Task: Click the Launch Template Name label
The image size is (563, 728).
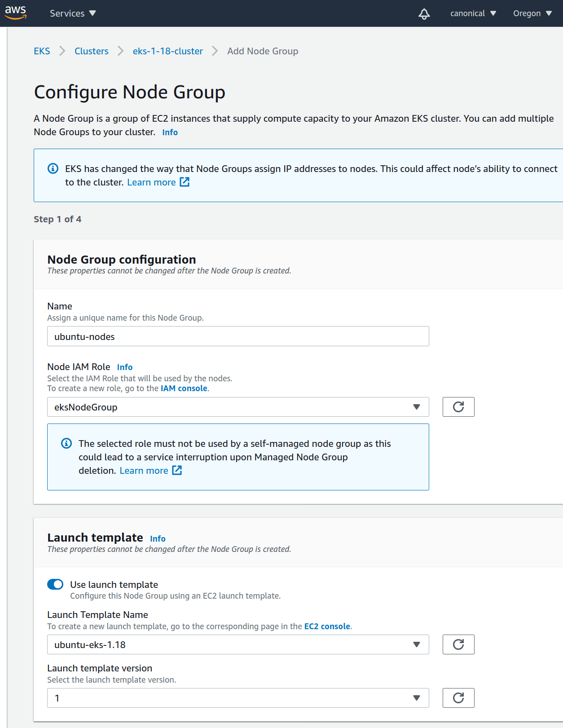Action: coord(97,615)
